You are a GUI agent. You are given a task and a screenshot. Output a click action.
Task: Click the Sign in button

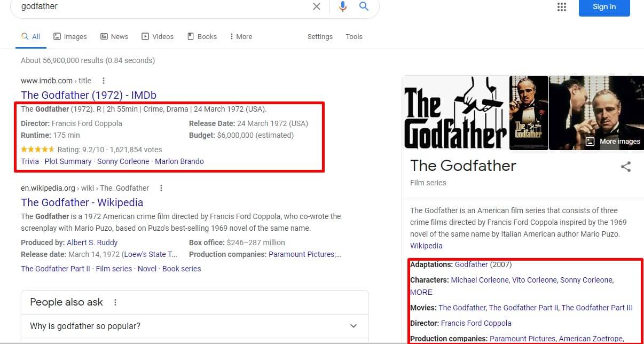[x=604, y=7]
